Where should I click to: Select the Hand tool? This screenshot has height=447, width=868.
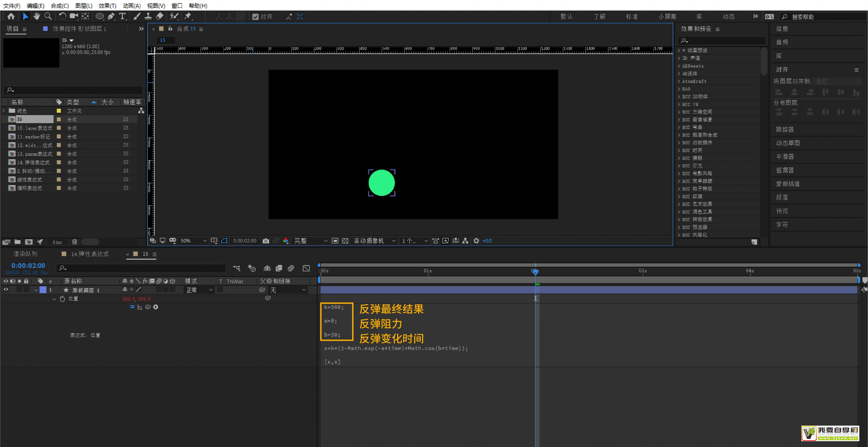click(x=37, y=16)
